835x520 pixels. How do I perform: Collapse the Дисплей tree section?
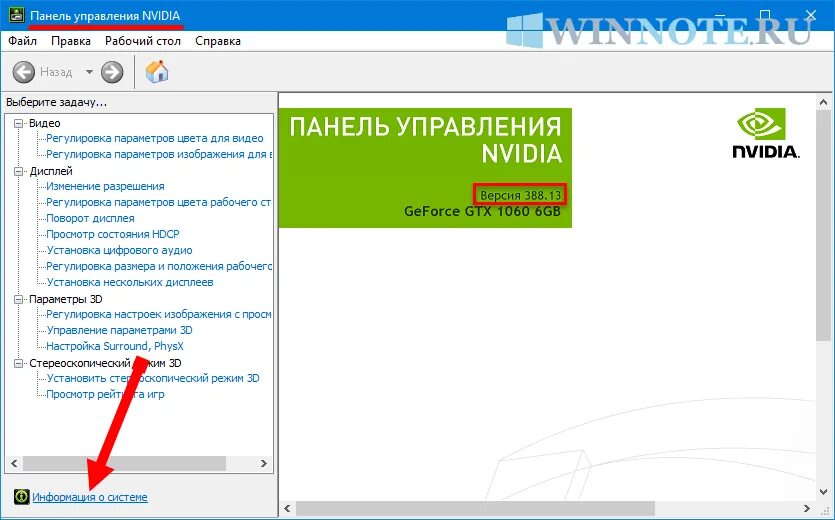coord(19,171)
